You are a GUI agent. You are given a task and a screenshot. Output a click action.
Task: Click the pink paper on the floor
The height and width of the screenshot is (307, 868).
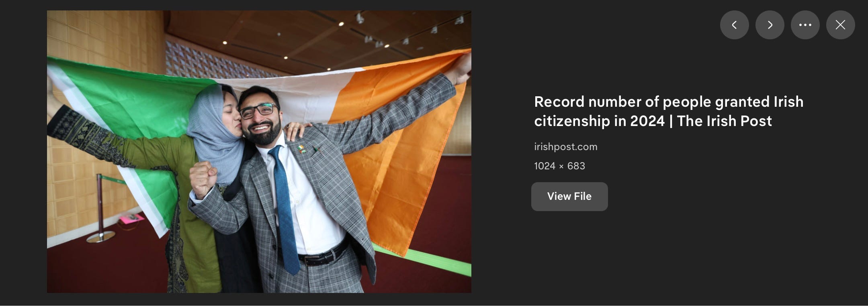pyautogui.click(x=131, y=219)
